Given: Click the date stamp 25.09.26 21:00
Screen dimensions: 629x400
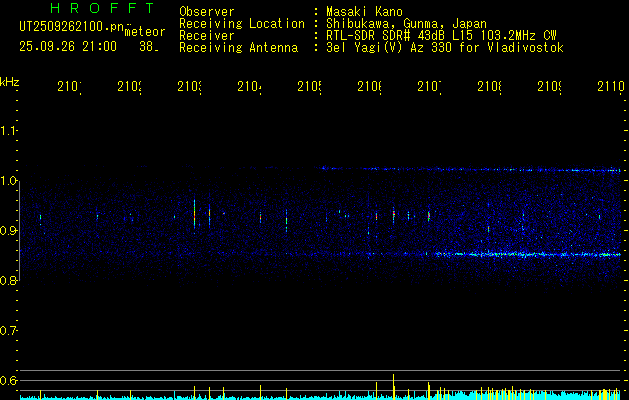Looking at the screenshot, I should (x=68, y=47).
